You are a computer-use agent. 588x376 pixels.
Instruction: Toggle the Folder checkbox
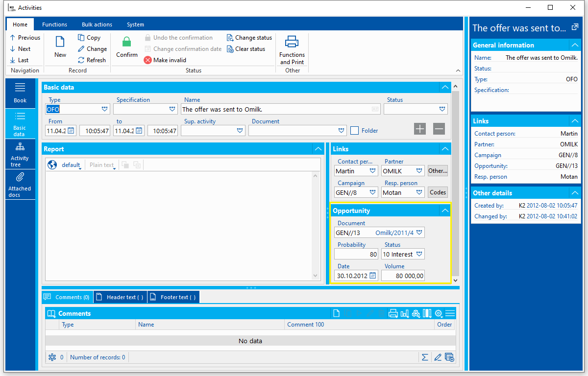(355, 131)
